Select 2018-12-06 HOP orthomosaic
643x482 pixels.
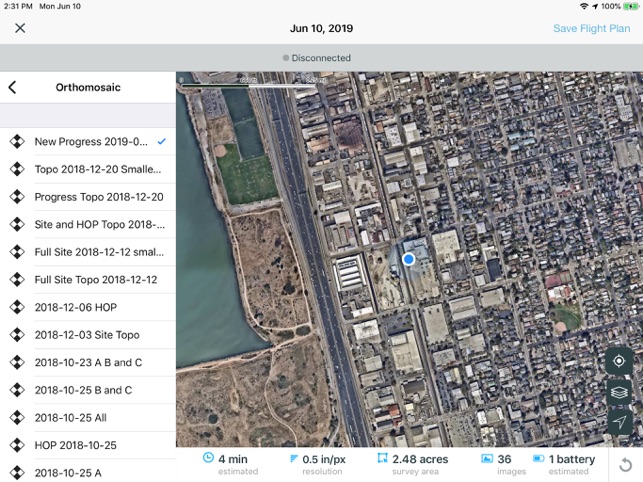pos(88,307)
